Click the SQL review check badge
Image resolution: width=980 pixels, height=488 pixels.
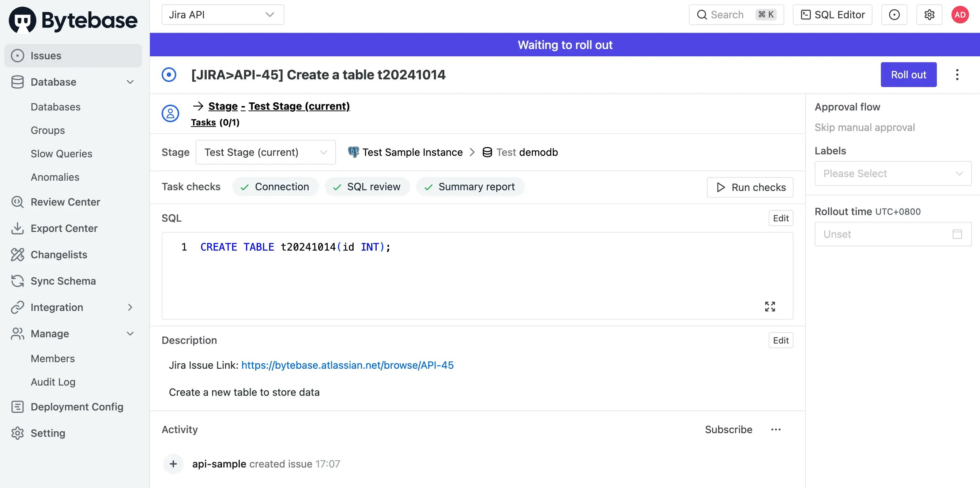pos(367,187)
